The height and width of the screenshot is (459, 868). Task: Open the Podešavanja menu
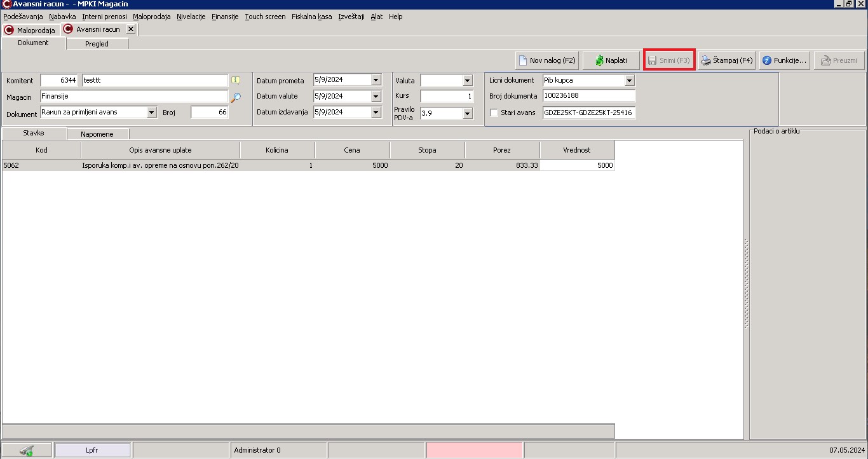pos(23,17)
